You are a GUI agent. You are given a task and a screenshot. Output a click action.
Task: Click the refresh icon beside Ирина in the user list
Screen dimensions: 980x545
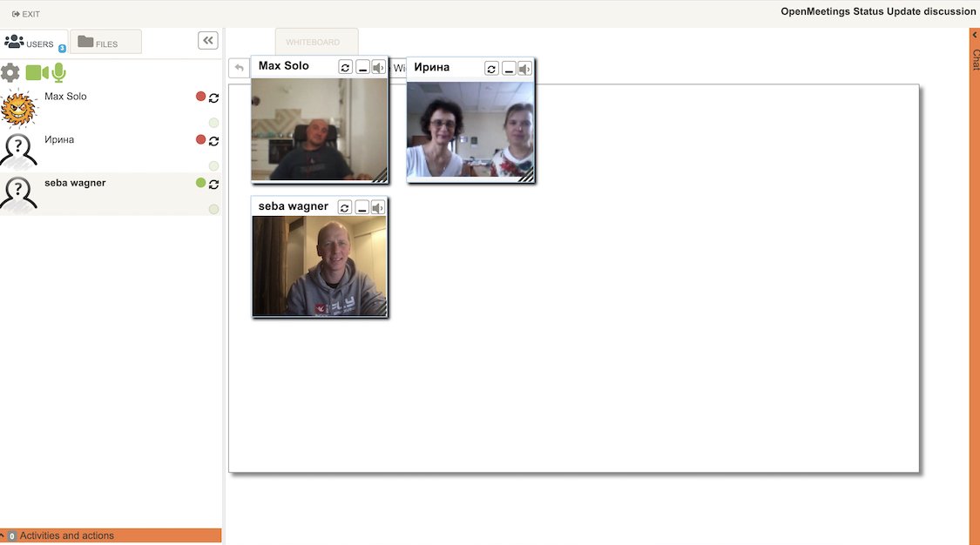213,140
